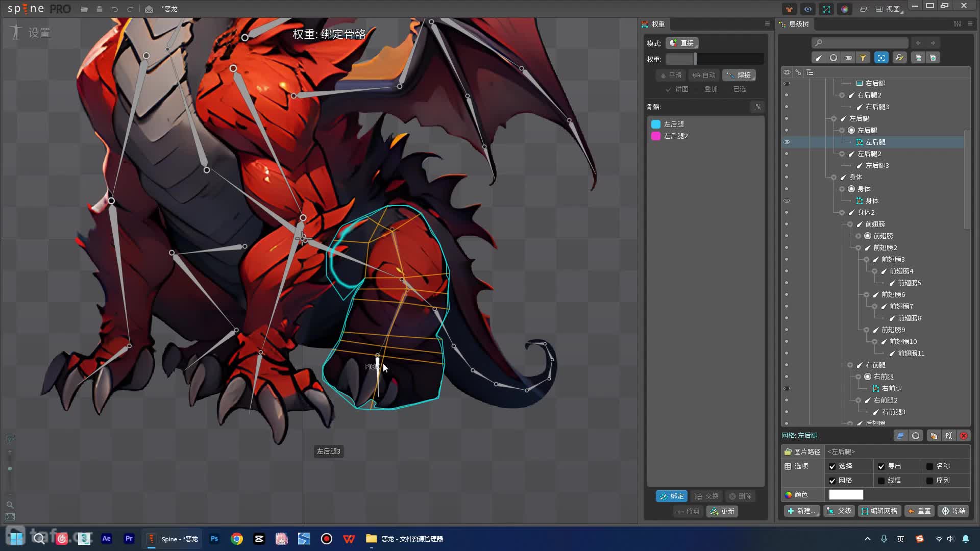Adjust the 权重 weight slider
Screen dimensions: 980x551
click(715, 59)
